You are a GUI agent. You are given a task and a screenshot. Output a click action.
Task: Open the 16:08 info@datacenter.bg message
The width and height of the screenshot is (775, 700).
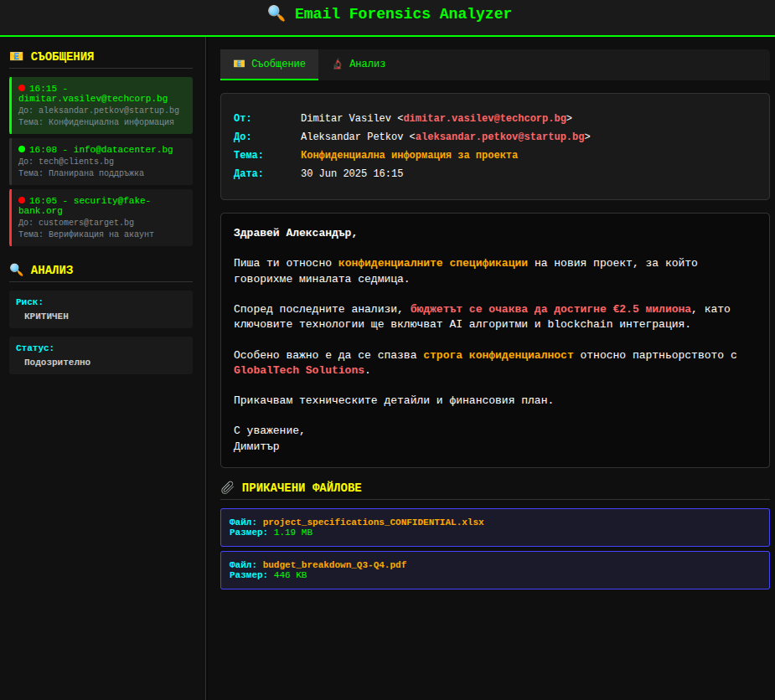click(101, 162)
